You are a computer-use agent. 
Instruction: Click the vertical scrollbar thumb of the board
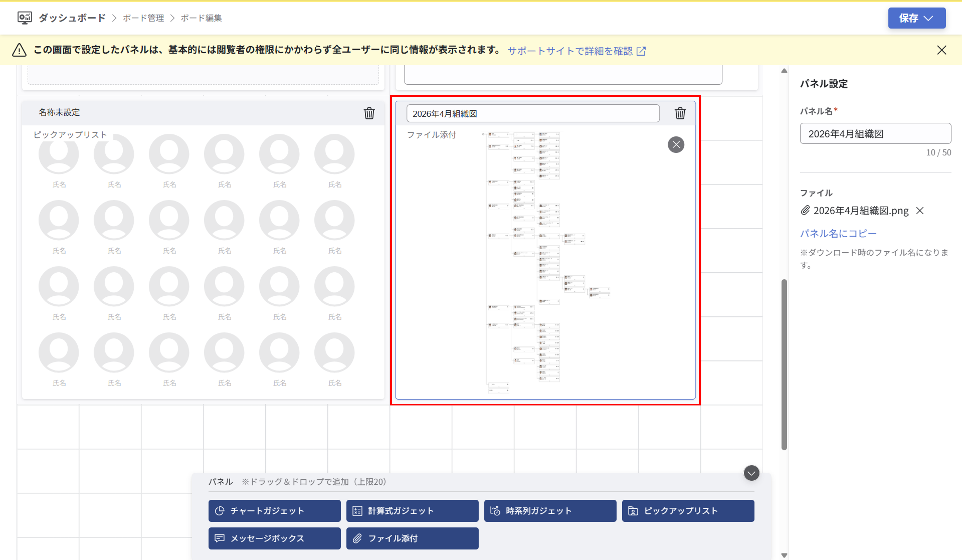point(784,365)
